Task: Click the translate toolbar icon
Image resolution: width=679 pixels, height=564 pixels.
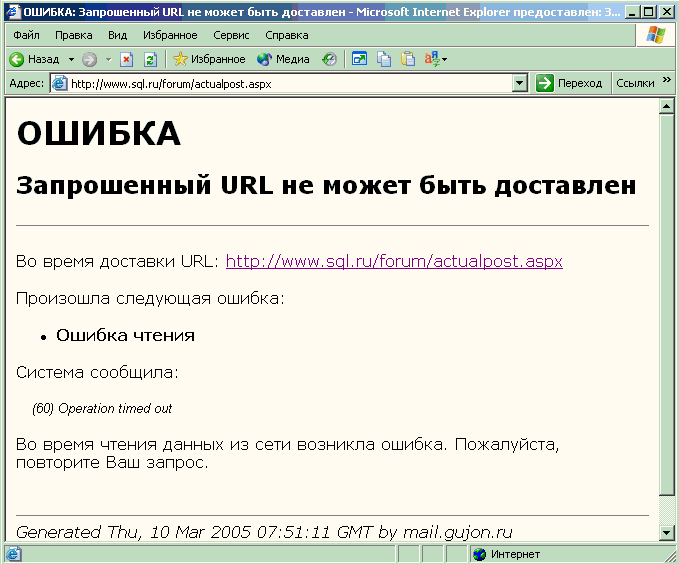Action: (433, 60)
